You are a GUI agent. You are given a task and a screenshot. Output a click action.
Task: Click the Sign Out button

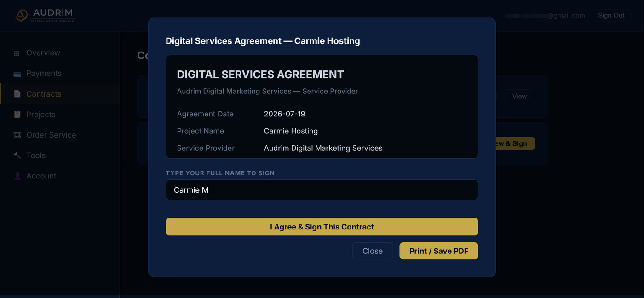(x=611, y=15)
